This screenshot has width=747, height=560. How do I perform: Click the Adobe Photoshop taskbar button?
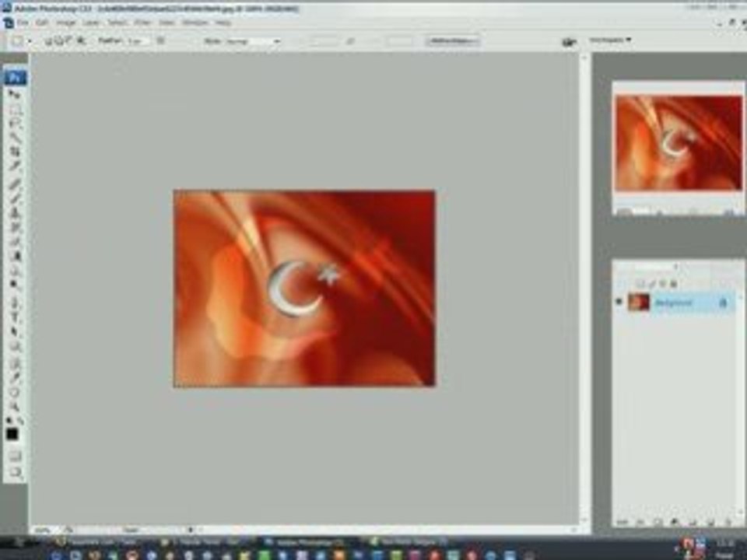pyautogui.click(x=307, y=542)
